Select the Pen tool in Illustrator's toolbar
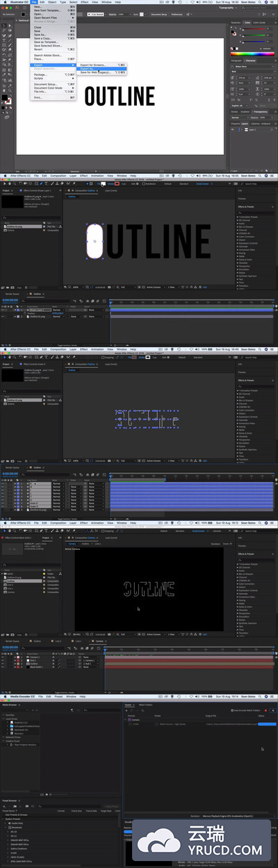This screenshot has width=278, height=868. tap(3, 35)
